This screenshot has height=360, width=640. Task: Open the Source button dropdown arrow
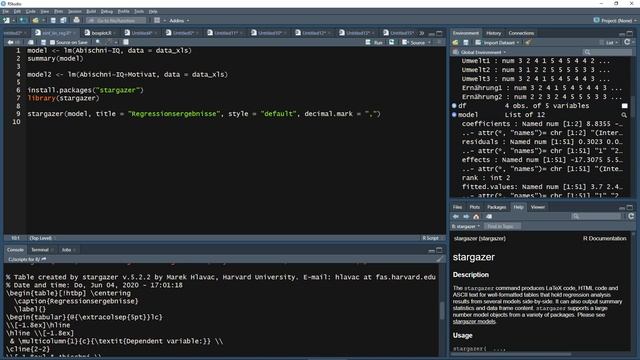coord(429,42)
